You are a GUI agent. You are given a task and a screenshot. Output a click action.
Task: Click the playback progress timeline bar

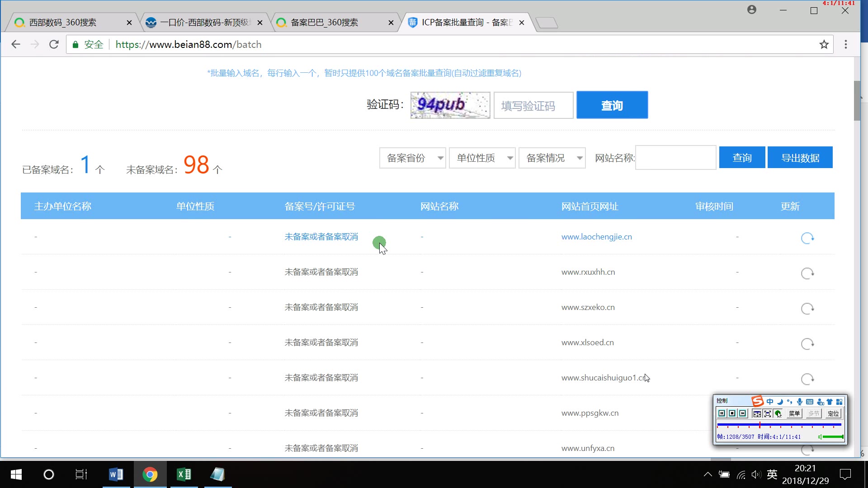(x=779, y=425)
